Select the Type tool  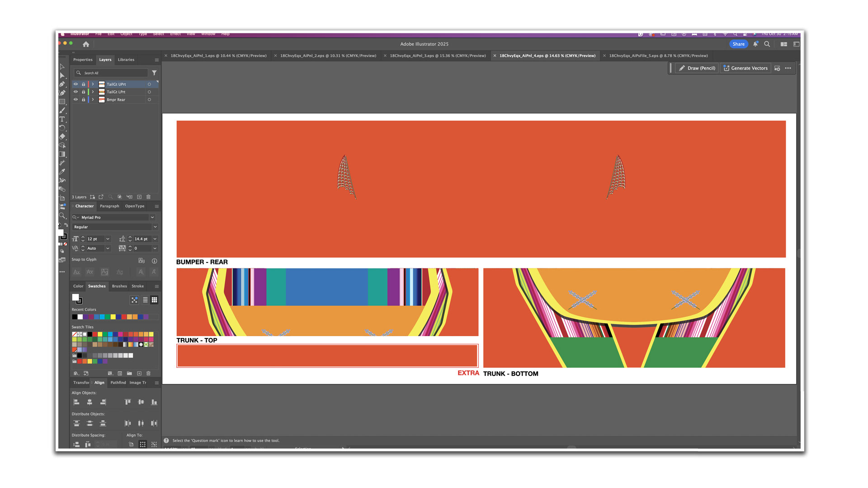coord(62,119)
